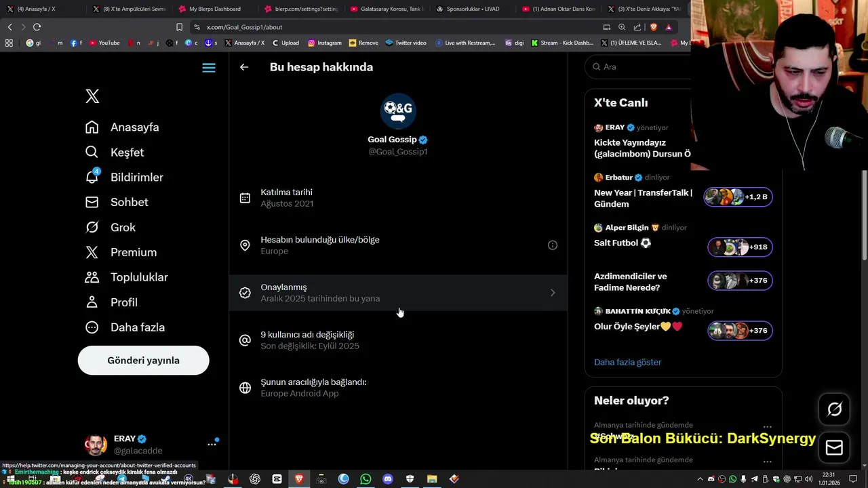
Task: Open ChatGPT from taskbar
Action: tap(255, 479)
